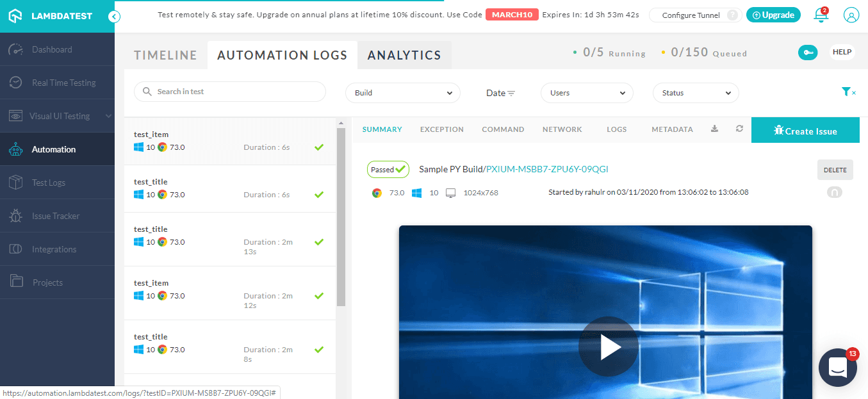Open the NETWORK tab of test details

[x=562, y=129]
